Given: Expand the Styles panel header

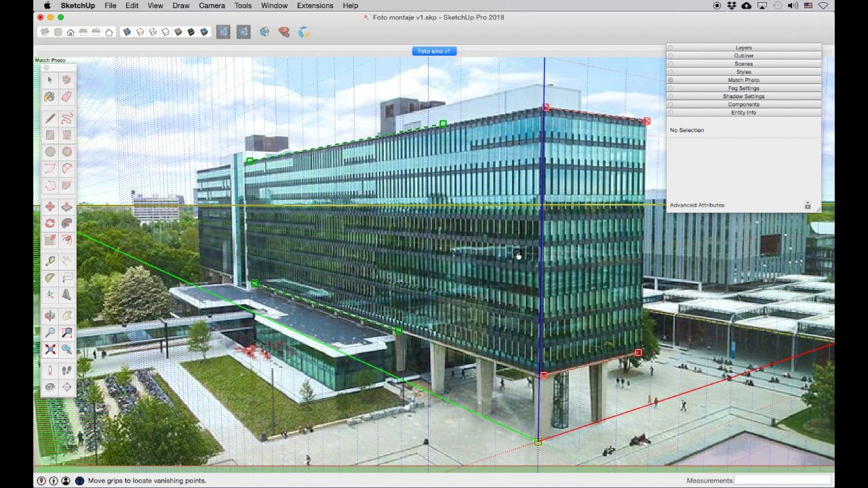Looking at the screenshot, I should (x=743, y=72).
